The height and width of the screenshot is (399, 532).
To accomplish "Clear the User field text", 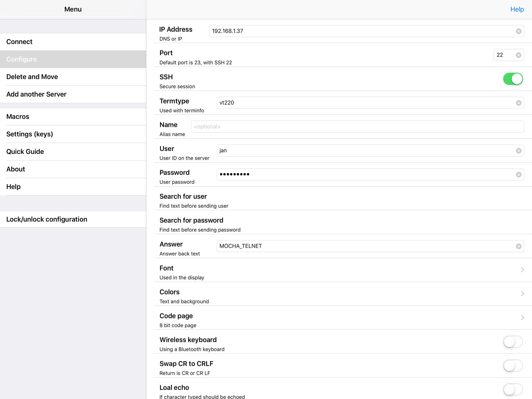I will pos(519,151).
